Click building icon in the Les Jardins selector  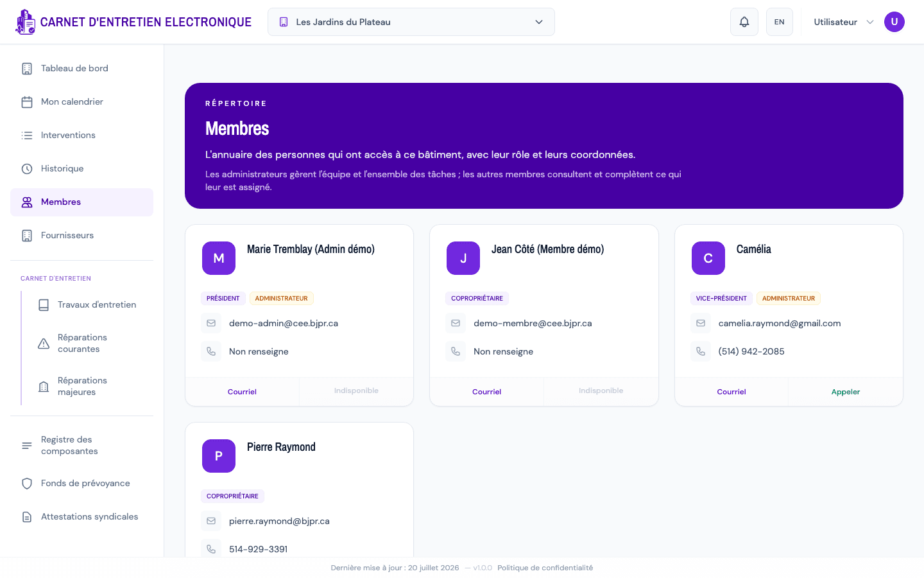click(284, 22)
